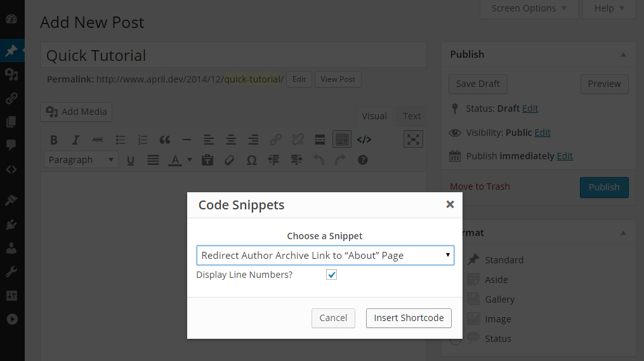This screenshot has width=644, height=361.
Task: Open Users in admin sidebar
Action: 11,248
